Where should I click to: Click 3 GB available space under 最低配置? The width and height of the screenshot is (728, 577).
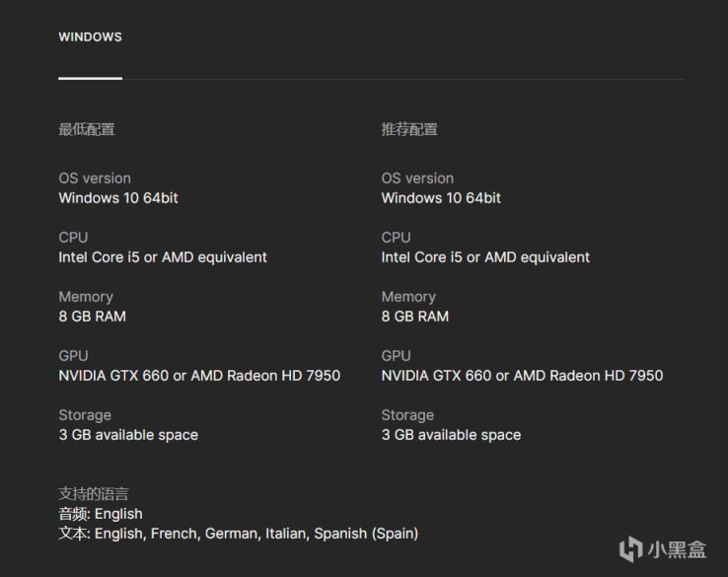click(x=128, y=435)
